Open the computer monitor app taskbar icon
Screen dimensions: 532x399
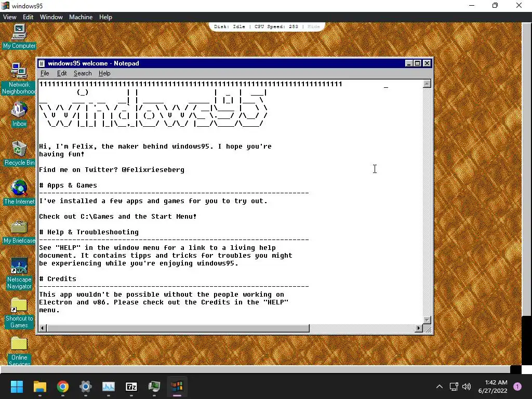click(154, 387)
